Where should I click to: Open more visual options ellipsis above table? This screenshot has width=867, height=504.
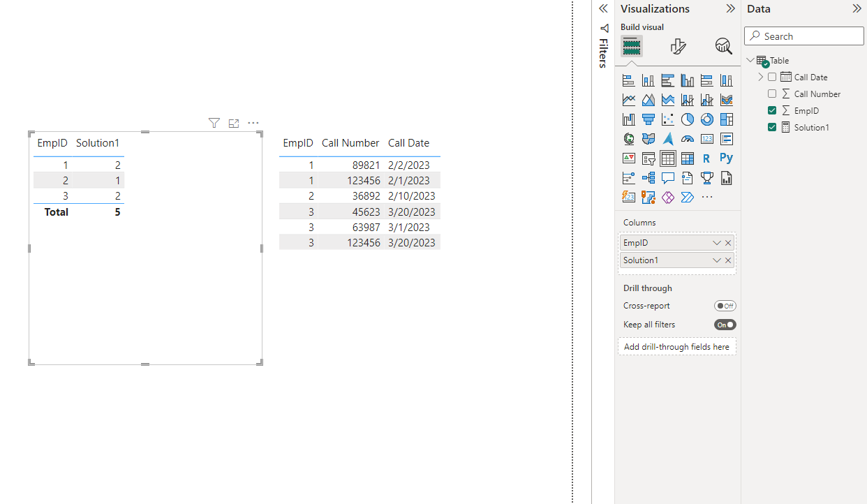253,123
